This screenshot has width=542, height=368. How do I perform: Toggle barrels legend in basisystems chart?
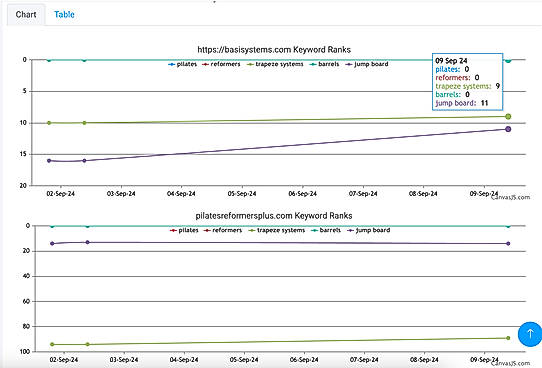[x=324, y=64]
